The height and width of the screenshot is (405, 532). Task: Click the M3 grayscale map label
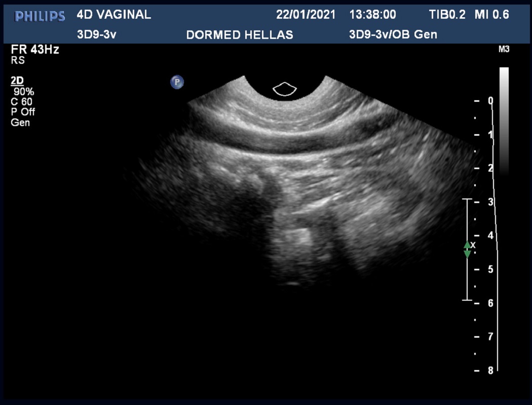504,50
